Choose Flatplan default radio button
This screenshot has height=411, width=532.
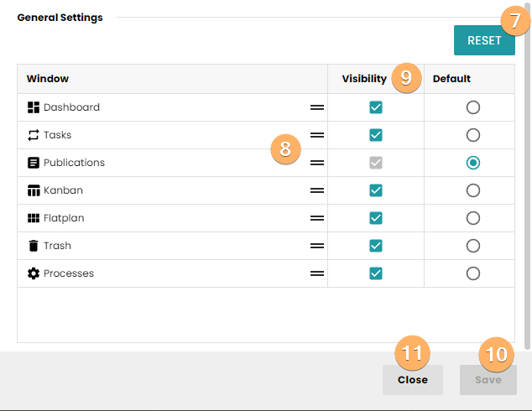(473, 218)
